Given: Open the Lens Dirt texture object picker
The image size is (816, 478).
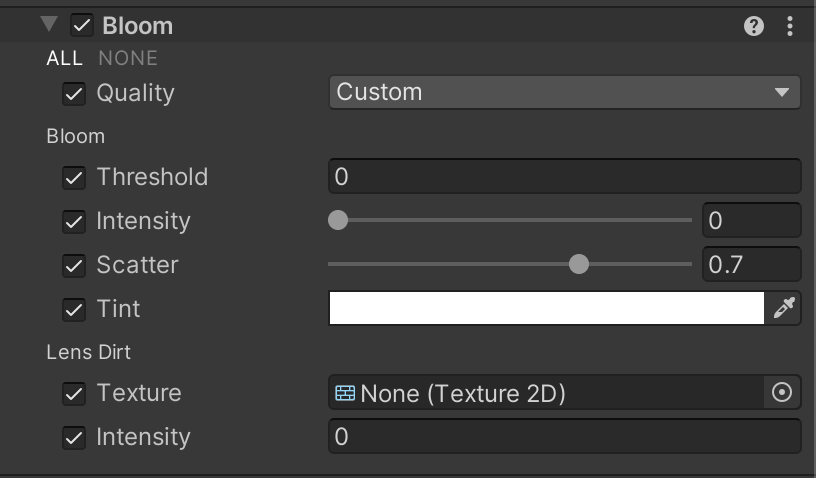Looking at the screenshot, I should point(782,393).
